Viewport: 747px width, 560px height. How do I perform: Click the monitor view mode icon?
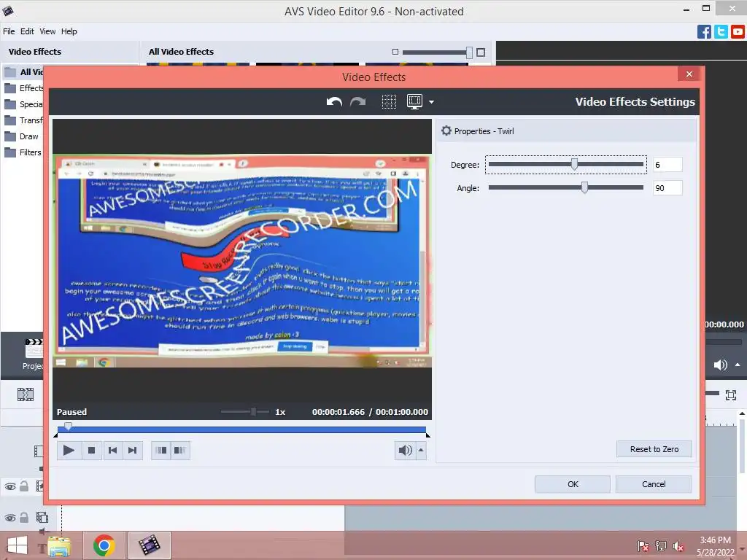[414, 102]
